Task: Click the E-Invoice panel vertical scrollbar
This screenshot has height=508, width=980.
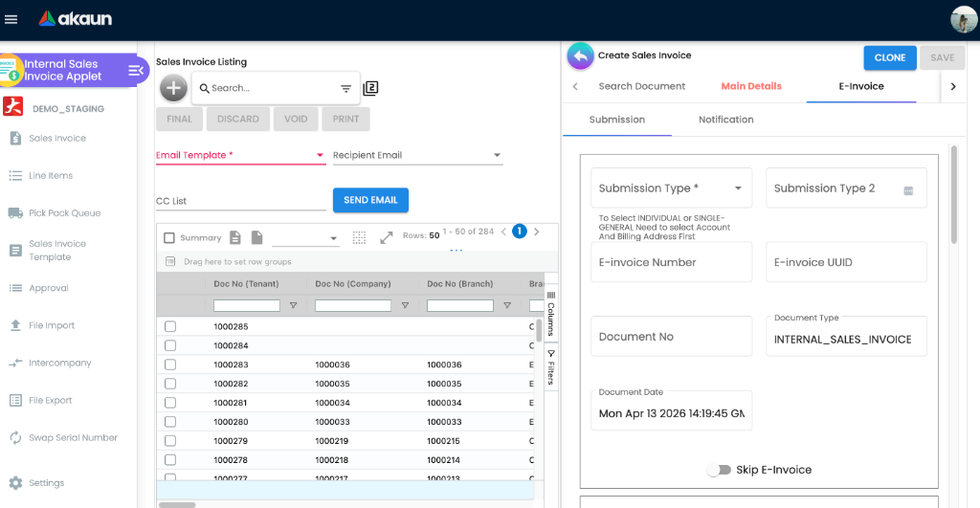Action: (x=954, y=193)
